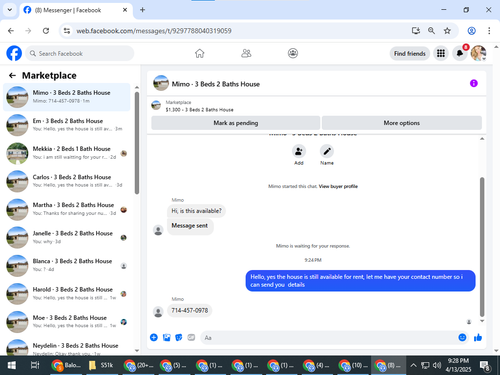
Task: Click Find friends button
Action: point(410,53)
